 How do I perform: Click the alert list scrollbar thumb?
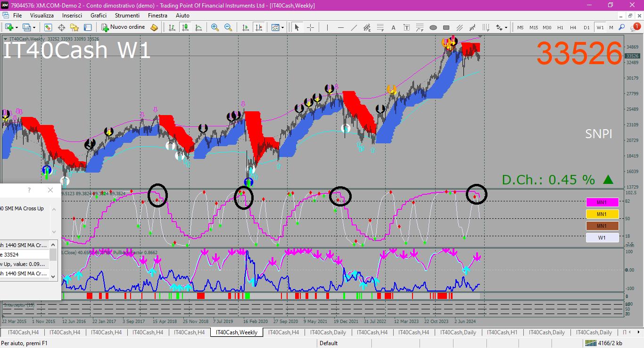pyautogui.click(x=53, y=254)
